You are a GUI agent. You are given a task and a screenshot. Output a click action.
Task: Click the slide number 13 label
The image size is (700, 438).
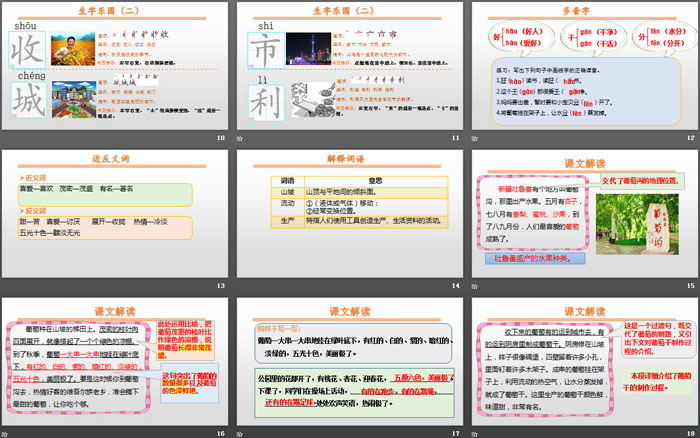coord(222,286)
